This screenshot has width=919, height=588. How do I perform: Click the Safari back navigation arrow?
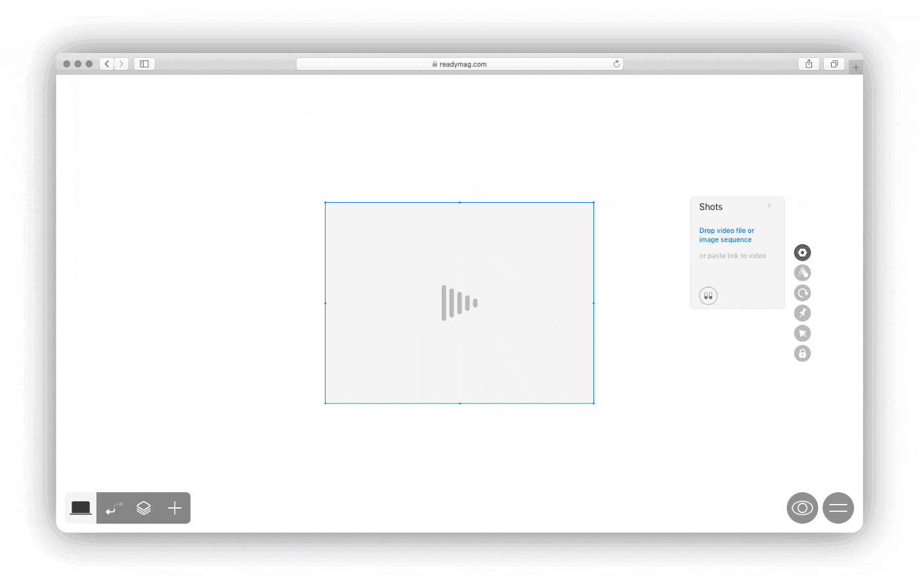pyautogui.click(x=107, y=64)
